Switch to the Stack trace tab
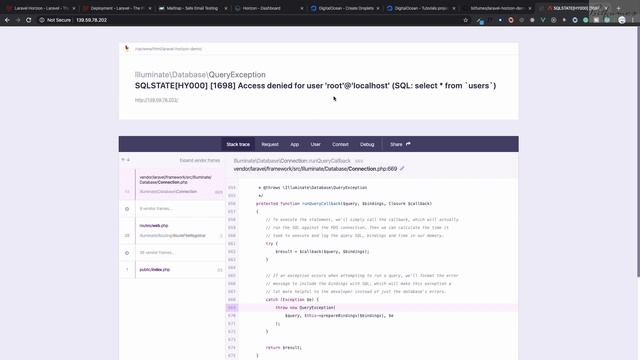This screenshot has width=640, height=360. pos(238,144)
